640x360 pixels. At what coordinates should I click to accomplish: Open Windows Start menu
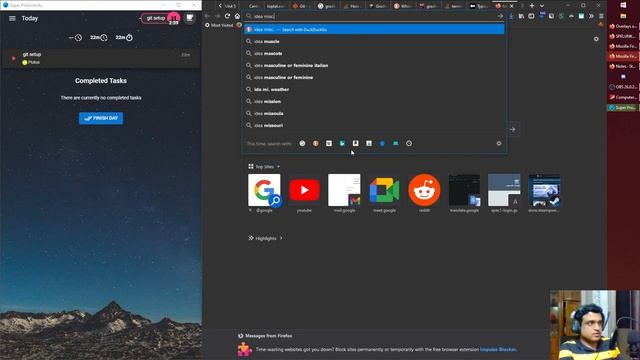(x=623, y=5)
